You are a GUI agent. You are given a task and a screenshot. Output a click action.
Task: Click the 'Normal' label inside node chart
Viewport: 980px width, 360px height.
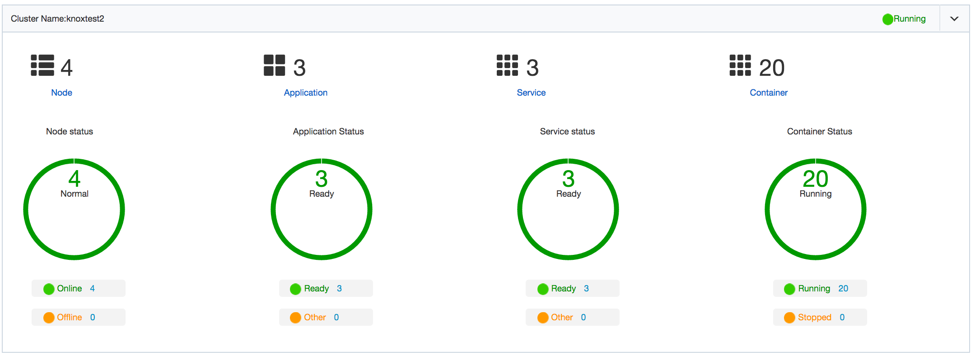click(75, 194)
